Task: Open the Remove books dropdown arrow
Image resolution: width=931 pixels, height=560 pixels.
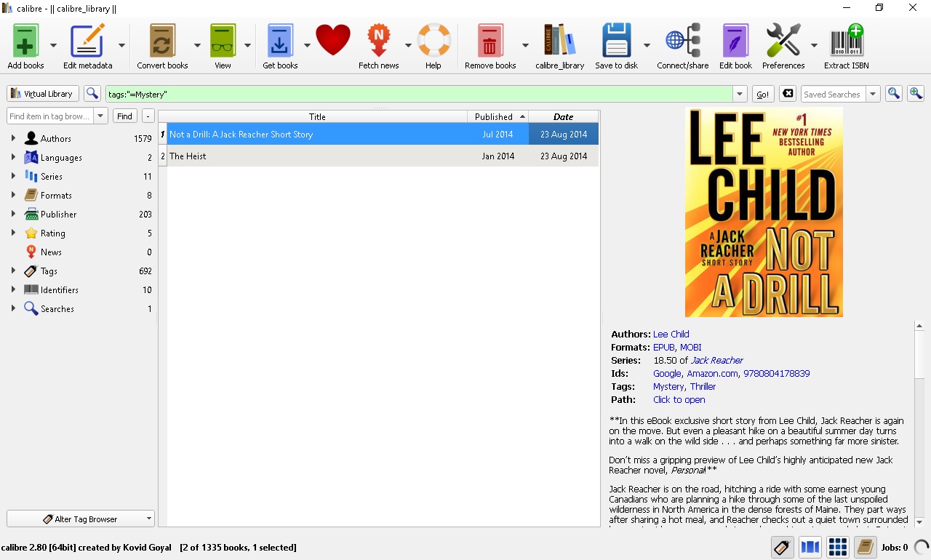Action: pyautogui.click(x=525, y=45)
